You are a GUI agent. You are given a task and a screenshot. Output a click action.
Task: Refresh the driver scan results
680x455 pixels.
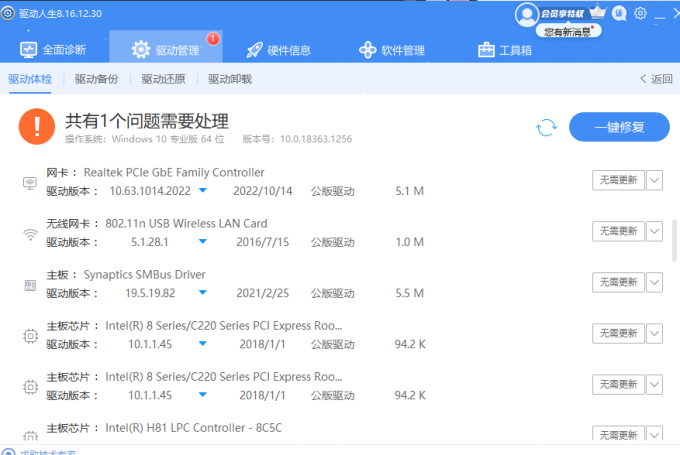pyautogui.click(x=546, y=128)
